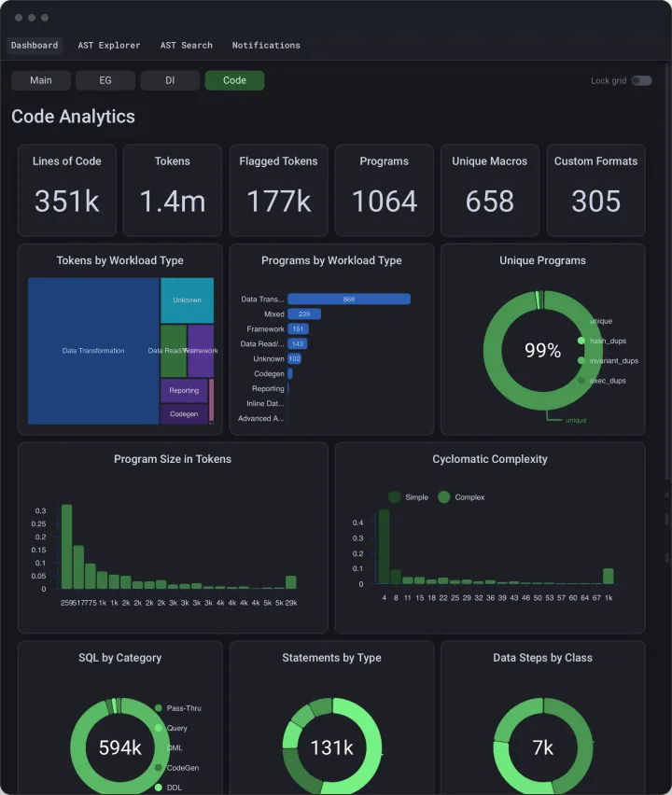Click the Unique Programs panel title
The image size is (672, 795).
click(542, 260)
